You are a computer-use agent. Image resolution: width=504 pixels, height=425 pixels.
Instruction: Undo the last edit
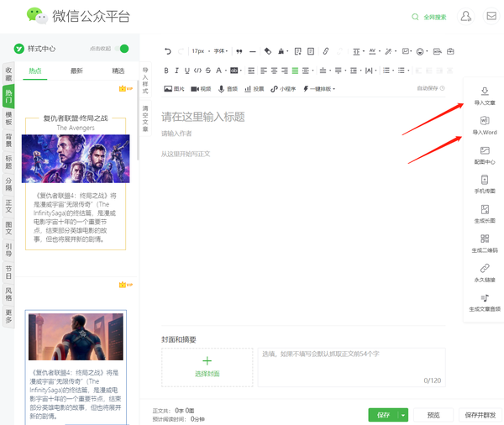click(x=168, y=51)
